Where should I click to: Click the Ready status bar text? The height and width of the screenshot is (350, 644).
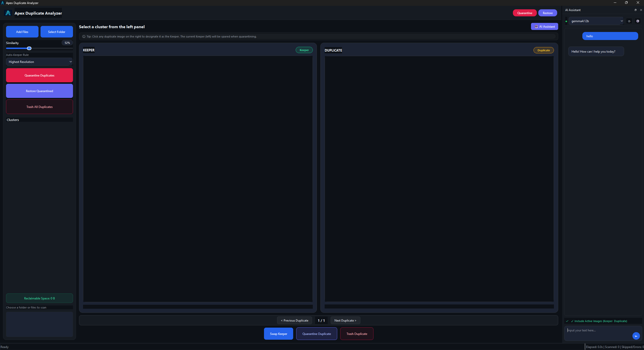[x=5, y=347]
